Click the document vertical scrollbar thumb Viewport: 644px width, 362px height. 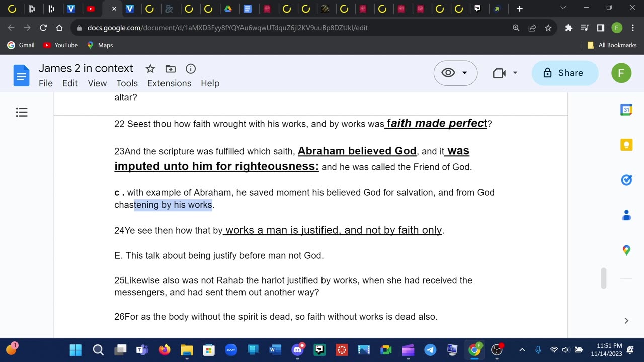(x=603, y=279)
